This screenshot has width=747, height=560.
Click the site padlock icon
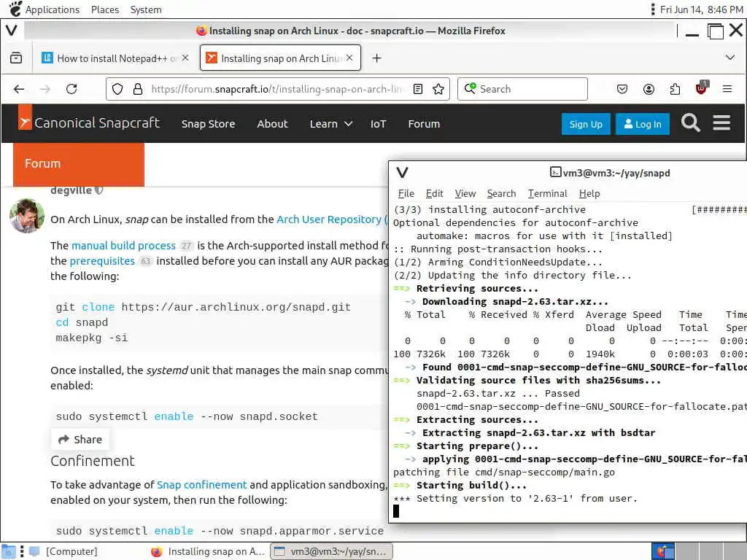click(x=138, y=89)
